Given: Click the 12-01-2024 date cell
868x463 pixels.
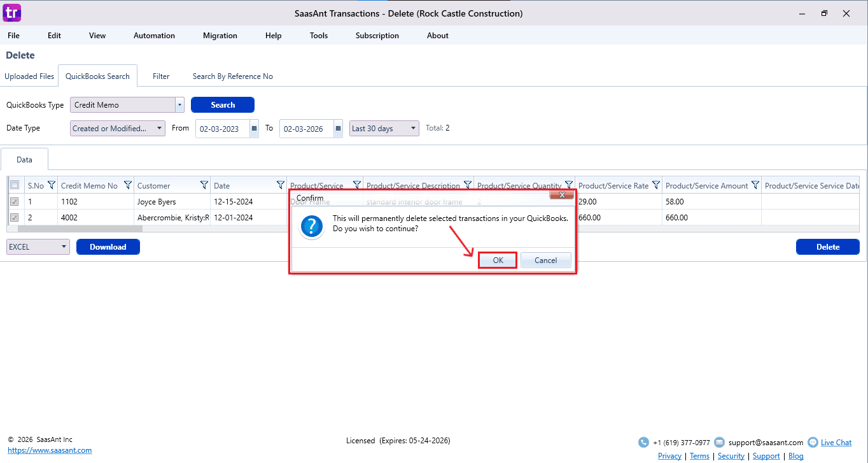Looking at the screenshot, I should pos(249,218).
